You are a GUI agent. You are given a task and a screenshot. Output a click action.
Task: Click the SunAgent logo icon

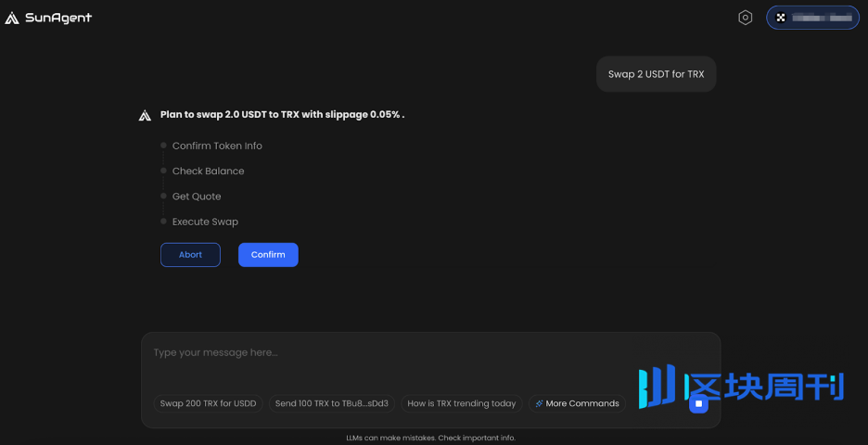[12, 18]
